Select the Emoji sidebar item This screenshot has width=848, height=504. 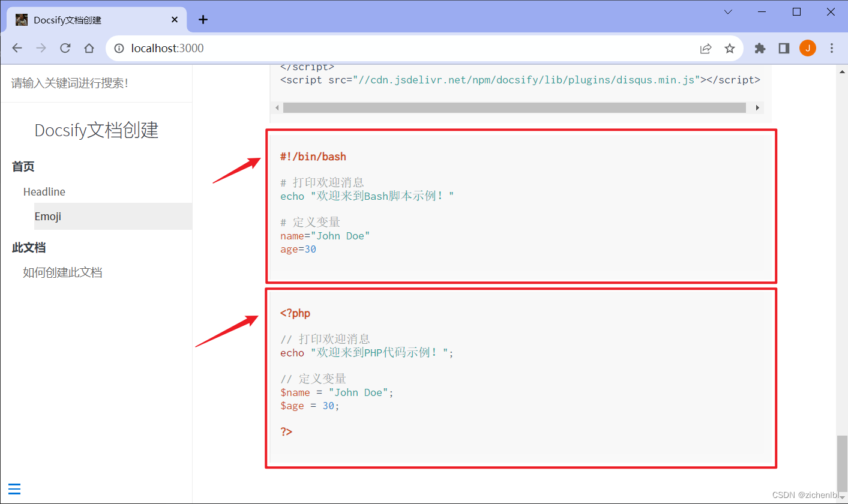tap(113, 217)
